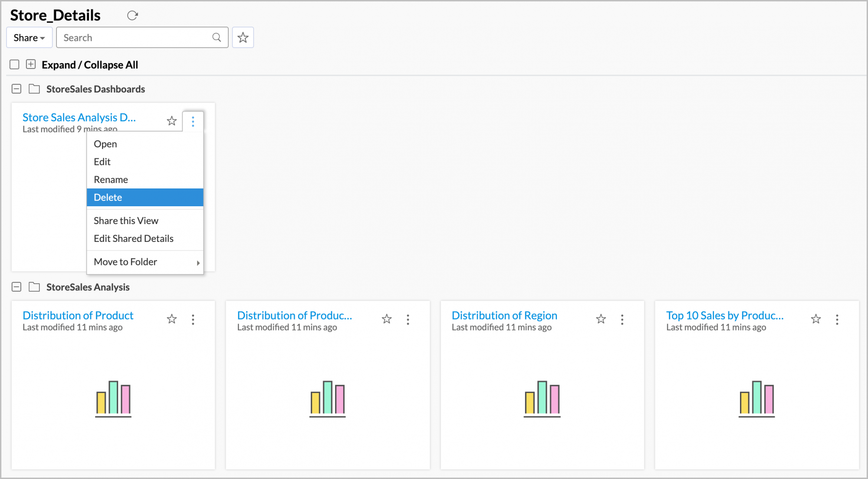Image resolution: width=868 pixels, height=479 pixels.
Task: Star the Distribution of Produc... report
Action: click(x=387, y=319)
